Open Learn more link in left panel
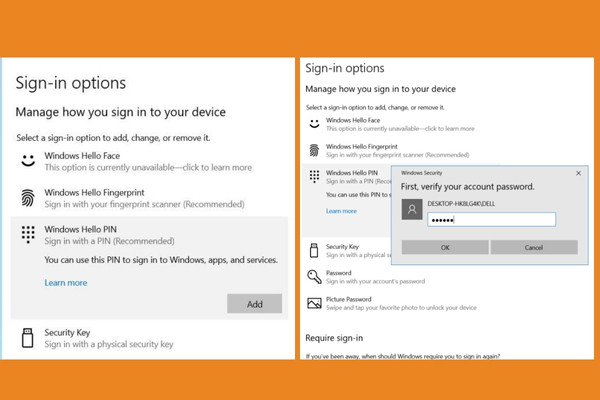This screenshot has height=400, width=600. pos(66,283)
